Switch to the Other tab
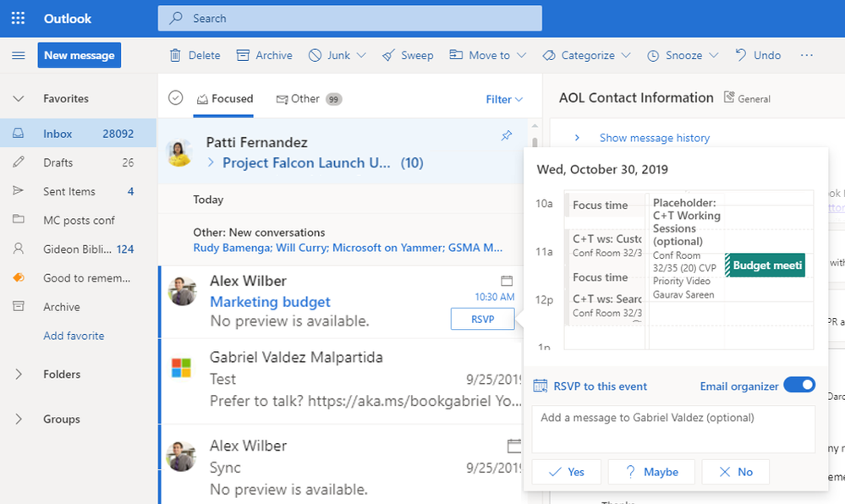 (x=309, y=99)
